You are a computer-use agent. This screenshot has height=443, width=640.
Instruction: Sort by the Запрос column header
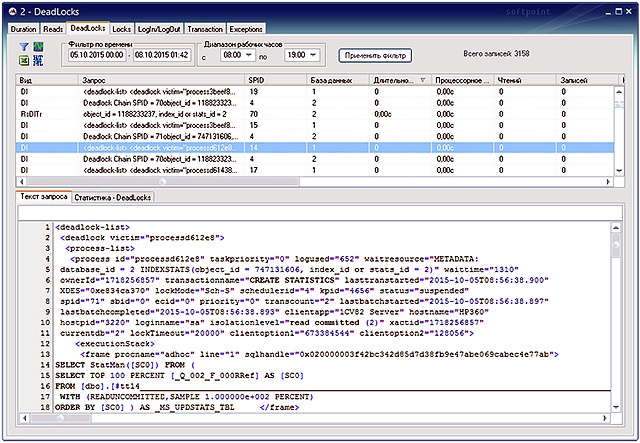pos(161,80)
